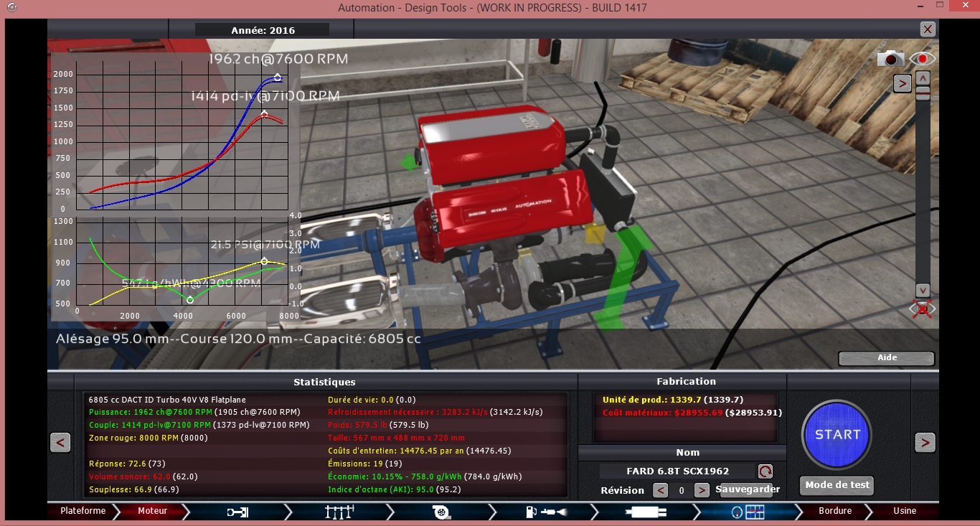Image resolution: width=980 pixels, height=526 pixels.
Task: Edit the engine name FARD 6.8T SCX1962
Action: 678,471
